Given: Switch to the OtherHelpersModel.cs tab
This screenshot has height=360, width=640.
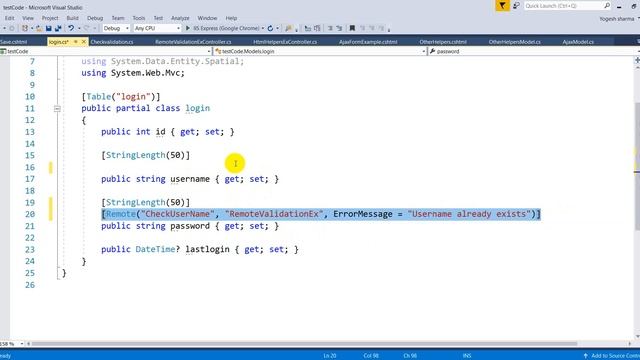Looking at the screenshot, I should point(514,42).
